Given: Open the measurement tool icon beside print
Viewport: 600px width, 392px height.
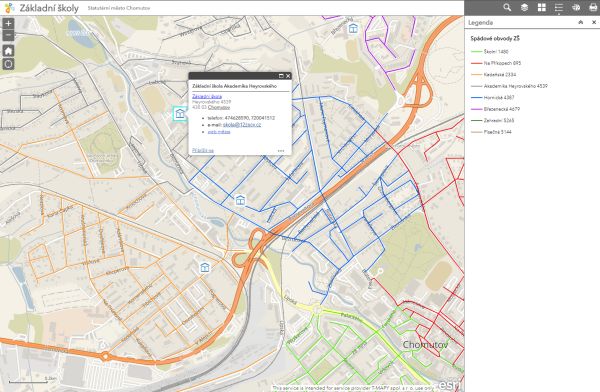Looking at the screenshot, I should [x=576, y=7].
